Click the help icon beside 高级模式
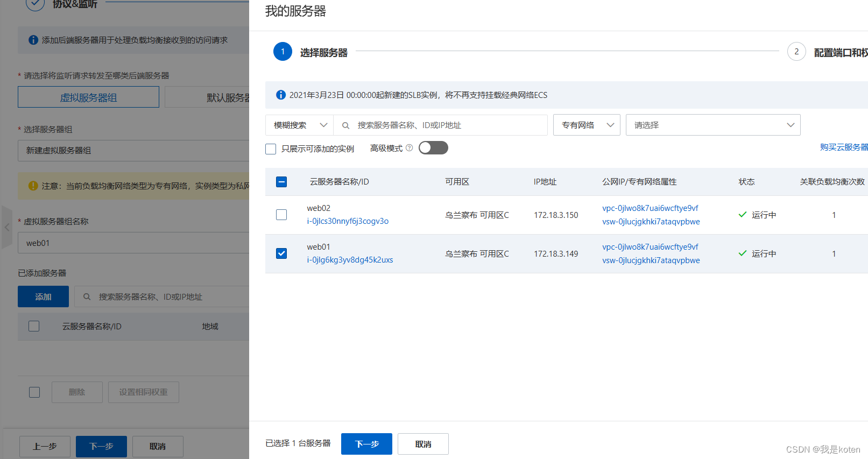 pyautogui.click(x=410, y=148)
